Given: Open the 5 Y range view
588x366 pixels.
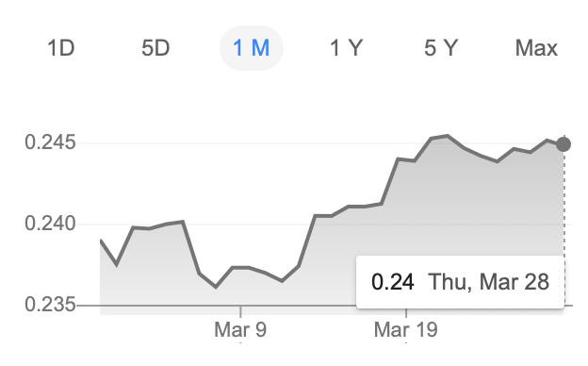Looking at the screenshot, I should (x=441, y=48).
